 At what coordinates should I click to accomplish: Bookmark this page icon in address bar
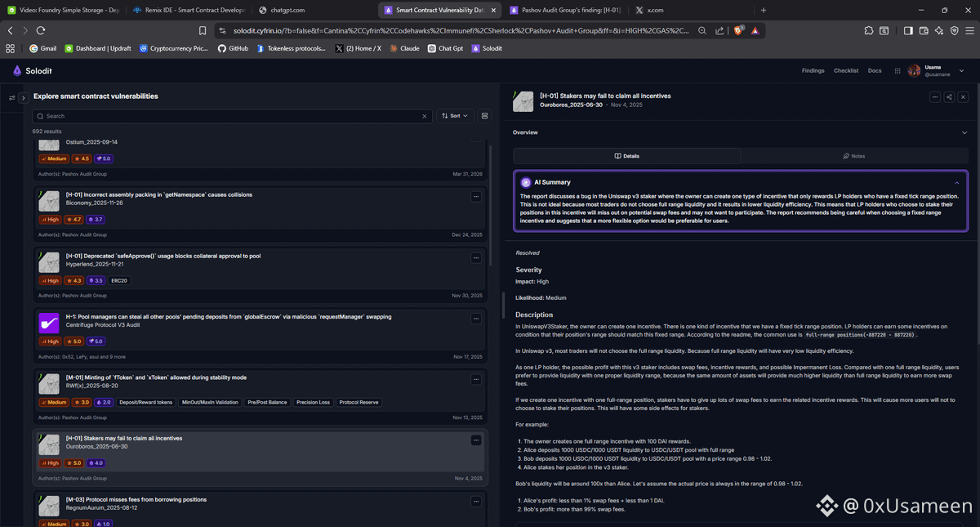[x=203, y=30]
